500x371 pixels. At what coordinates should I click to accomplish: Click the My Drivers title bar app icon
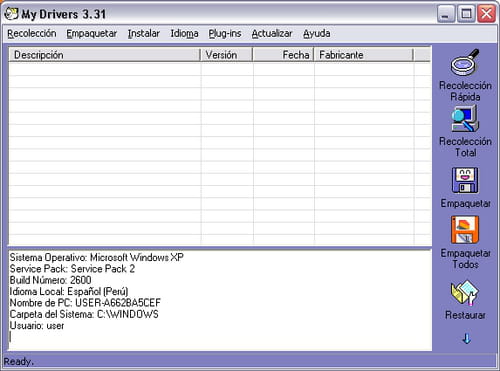click(11, 14)
